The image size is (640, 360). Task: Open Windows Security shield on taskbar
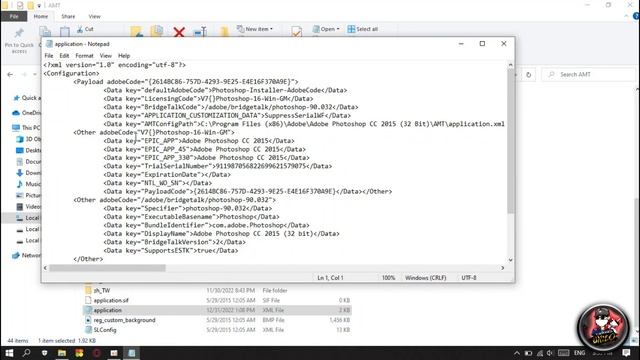pyautogui.click(x=44, y=353)
